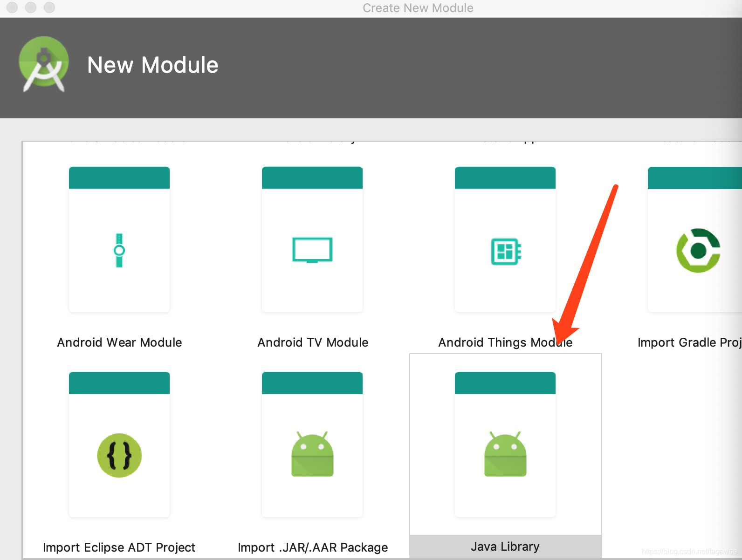Click the Android Wear Module label
Screen dimensions: 742x560
tap(119, 342)
